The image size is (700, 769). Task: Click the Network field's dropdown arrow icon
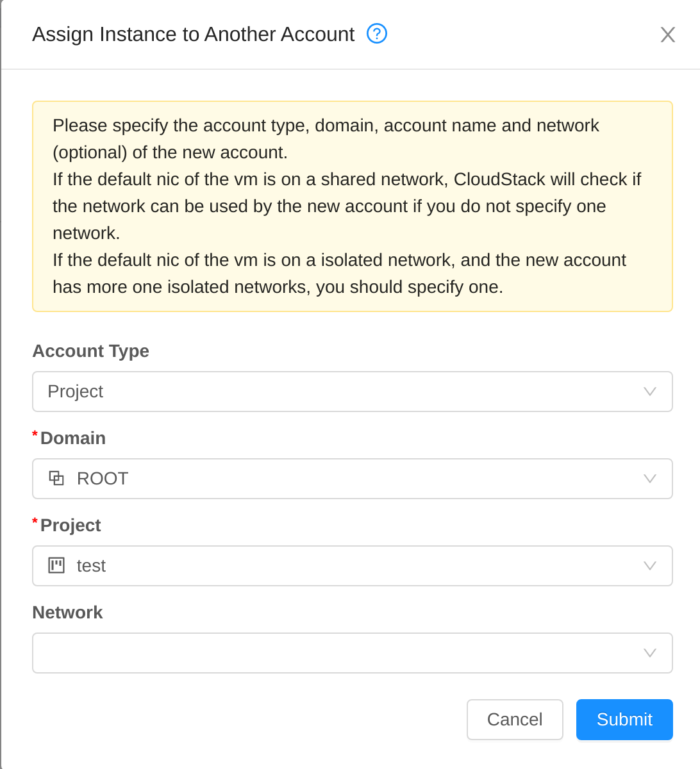[x=650, y=652]
